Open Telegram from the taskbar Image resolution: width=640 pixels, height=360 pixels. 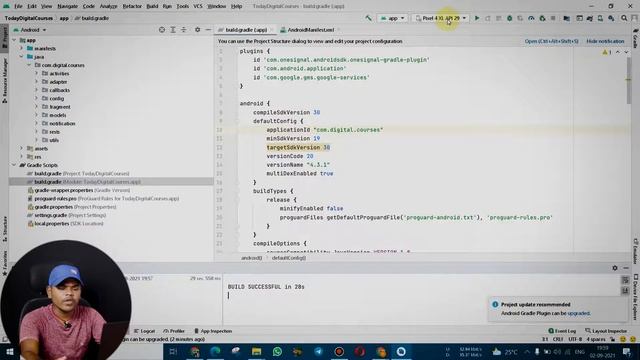(318, 351)
